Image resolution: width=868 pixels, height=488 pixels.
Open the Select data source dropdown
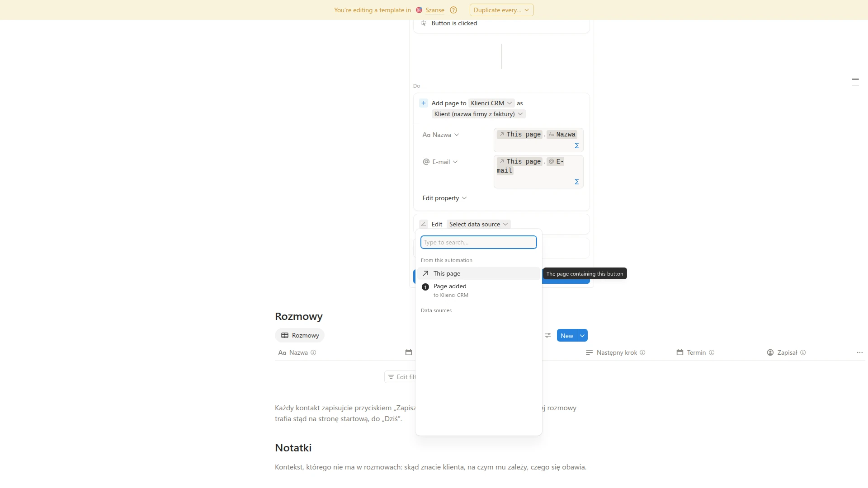point(478,224)
